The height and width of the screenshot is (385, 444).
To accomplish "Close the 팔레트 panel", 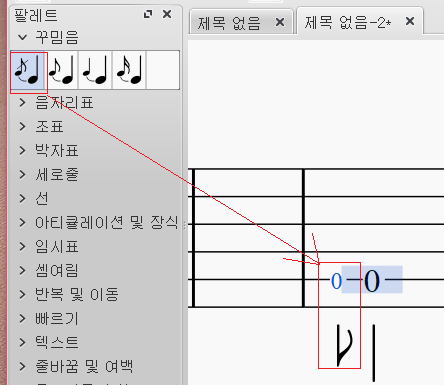I will click(x=167, y=14).
